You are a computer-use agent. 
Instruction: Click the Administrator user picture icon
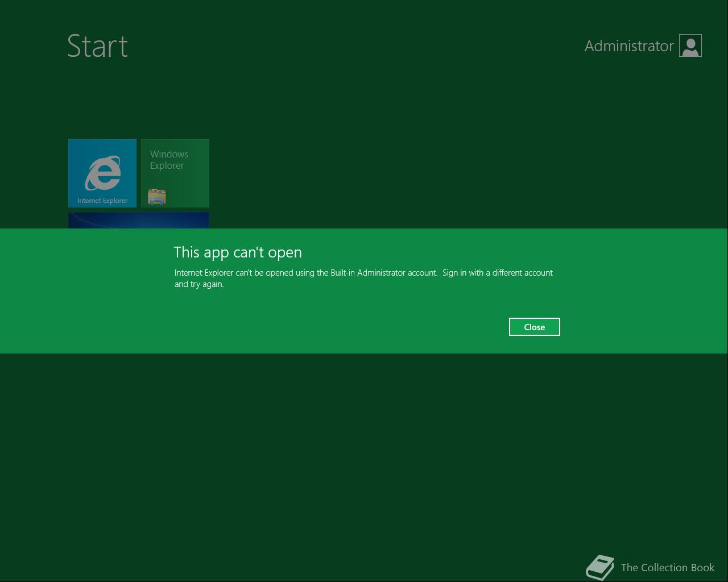pos(690,46)
